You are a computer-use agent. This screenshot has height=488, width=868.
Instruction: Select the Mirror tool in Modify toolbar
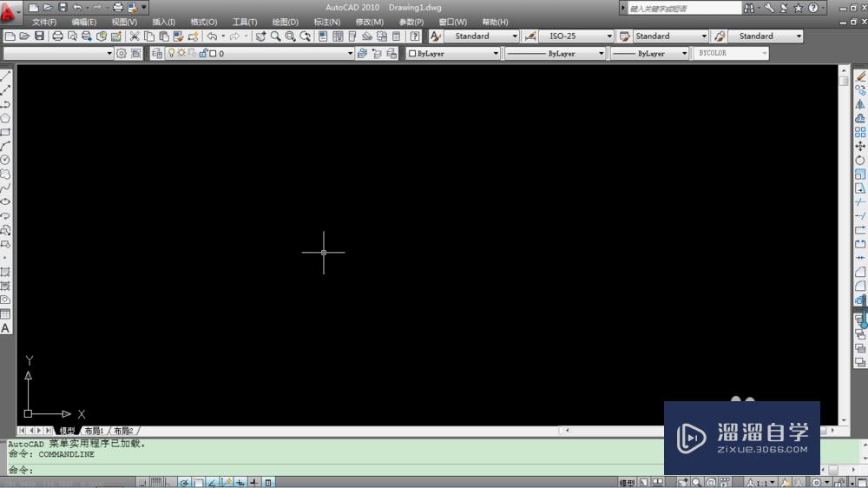click(x=859, y=104)
